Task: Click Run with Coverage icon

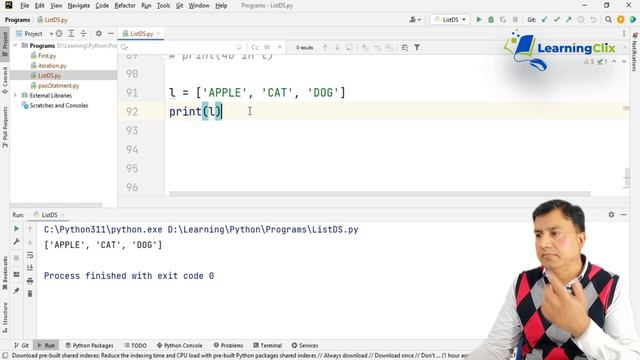Action: coord(503,20)
